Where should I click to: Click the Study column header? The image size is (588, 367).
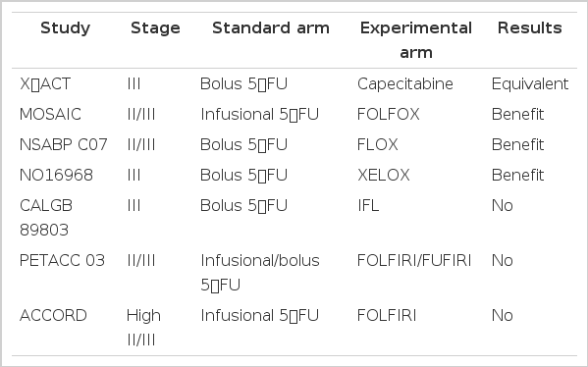coord(65,28)
